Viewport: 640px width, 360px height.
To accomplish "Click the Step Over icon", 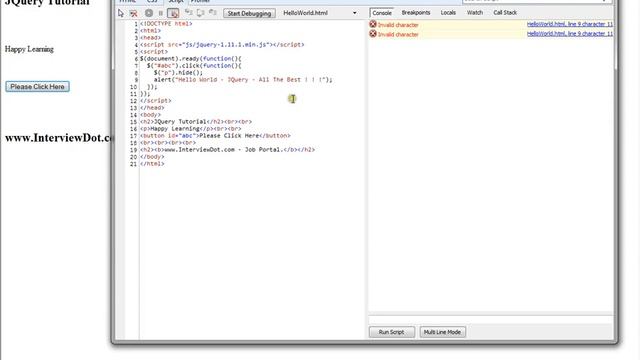I will (200, 13).
